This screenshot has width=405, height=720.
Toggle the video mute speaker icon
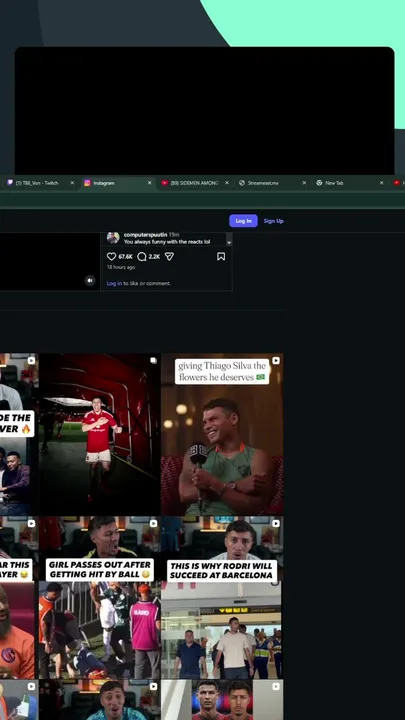[x=90, y=280]
